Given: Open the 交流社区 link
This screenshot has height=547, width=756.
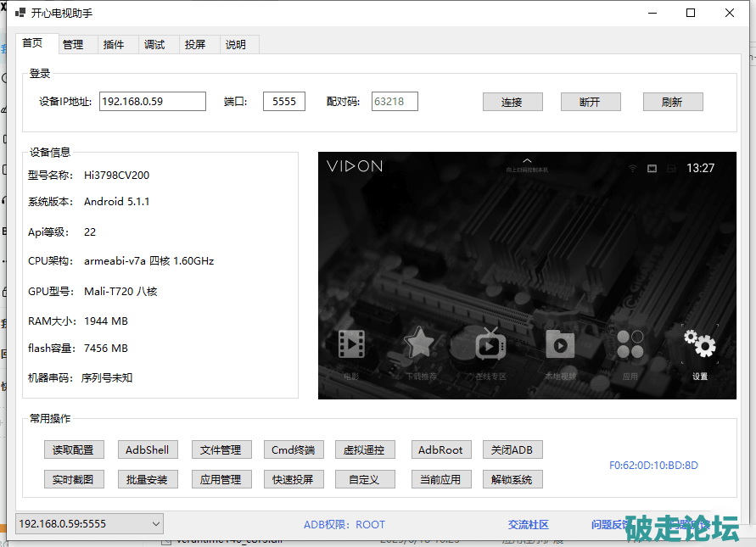Looking at the screenshot, I should click(x=529, y=525).
